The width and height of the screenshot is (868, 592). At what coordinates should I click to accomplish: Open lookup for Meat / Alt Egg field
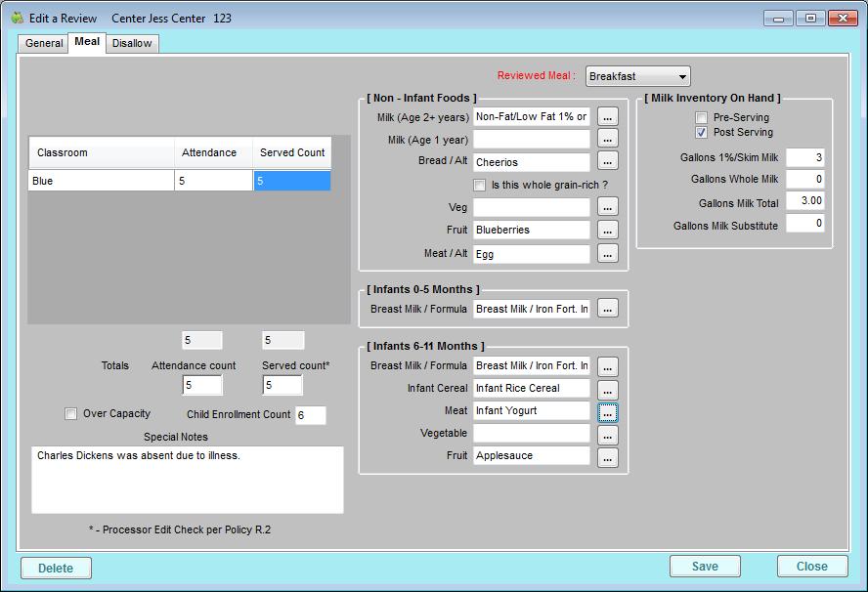click(607, 253)
